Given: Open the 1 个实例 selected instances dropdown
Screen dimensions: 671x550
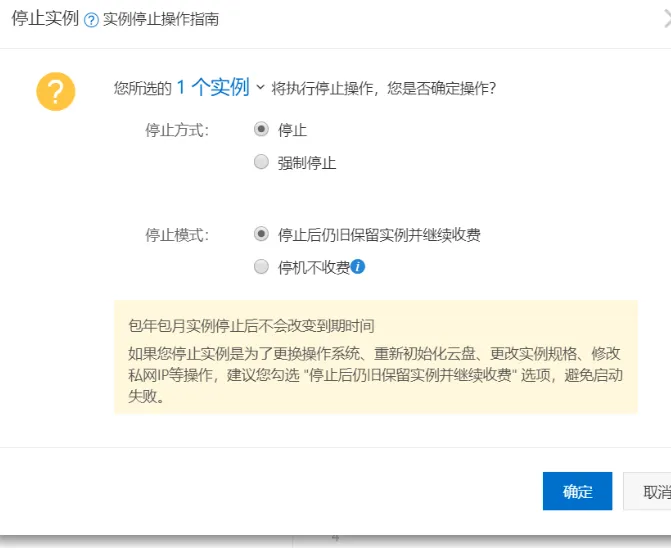Looking at the screenshot, I should pos(212,88).
